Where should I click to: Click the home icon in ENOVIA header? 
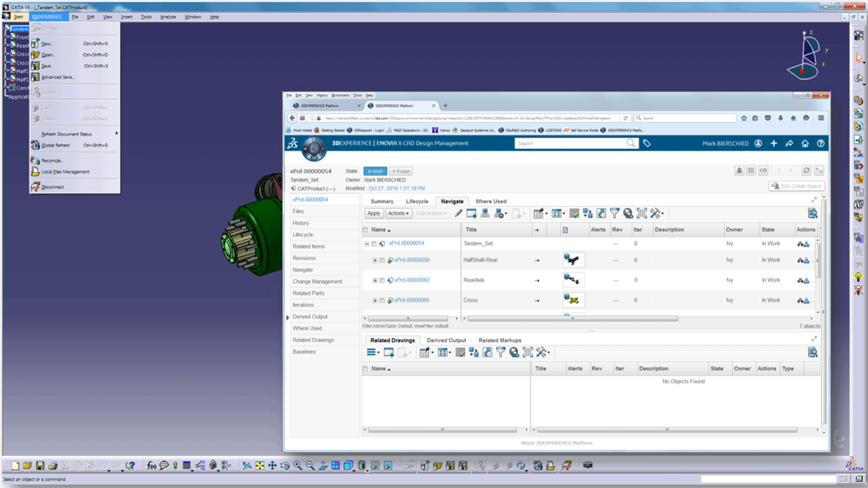pos(805,143)
